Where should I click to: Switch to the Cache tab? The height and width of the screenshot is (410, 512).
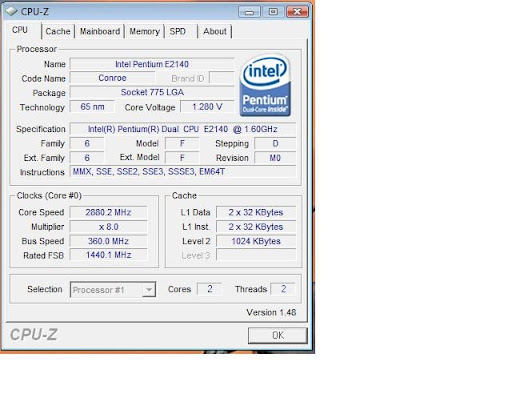pos(58,31)
